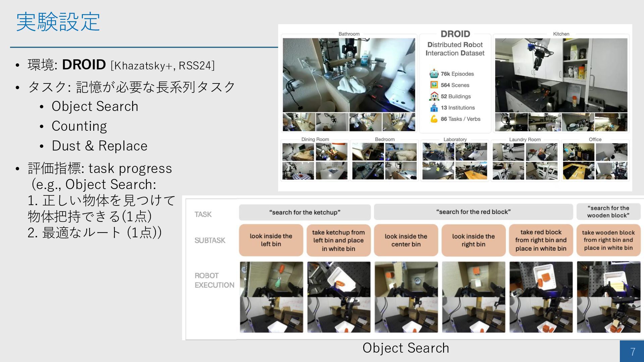Click the slide number 7 box
Screen dimensions: 644x362
[x=632, y=351]
